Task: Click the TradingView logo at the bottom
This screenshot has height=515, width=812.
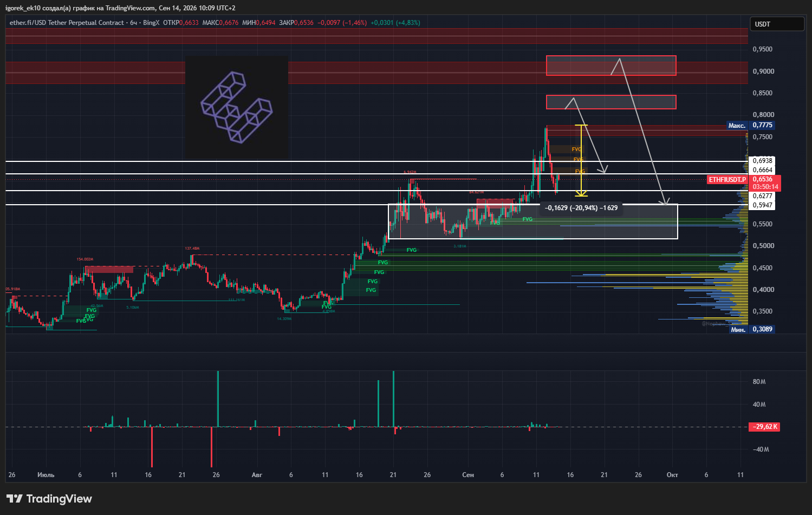Action: click(49, 499)
